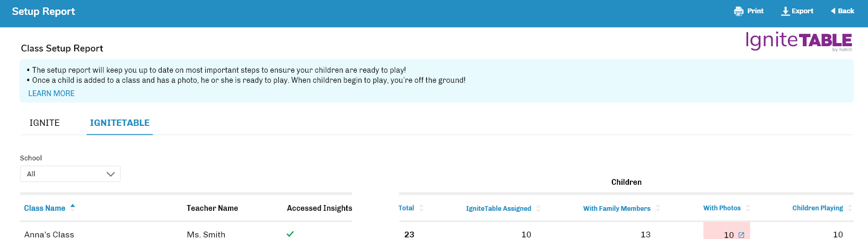
Task: Select the IGNITETABLE tab
Action: 120,123
